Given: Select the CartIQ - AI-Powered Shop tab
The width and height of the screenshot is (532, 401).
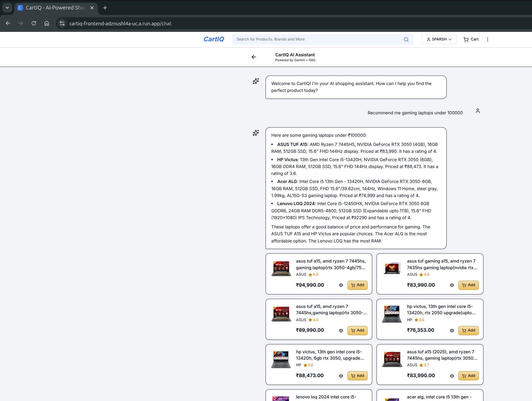Looking at the screenshot, I should (x=56, y=8).
